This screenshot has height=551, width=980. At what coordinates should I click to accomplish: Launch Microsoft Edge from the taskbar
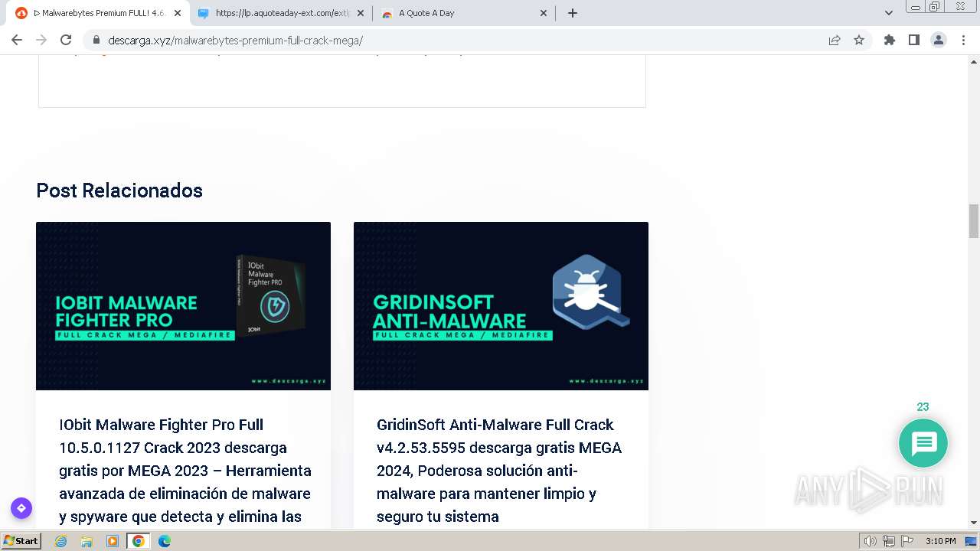[165, 541]
